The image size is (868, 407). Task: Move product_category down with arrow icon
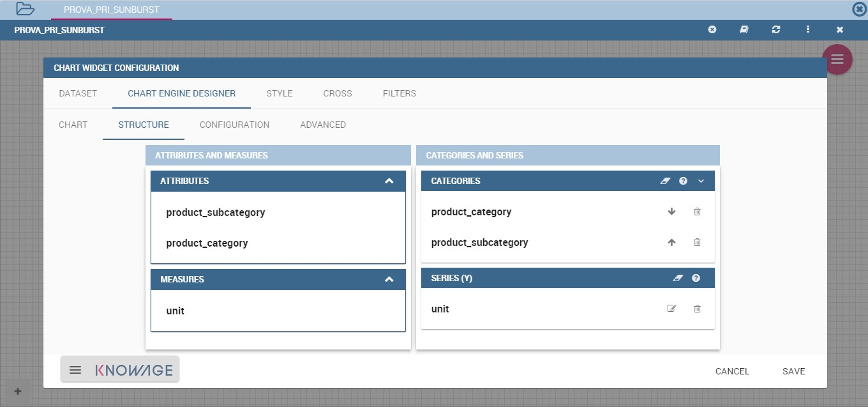671,211
